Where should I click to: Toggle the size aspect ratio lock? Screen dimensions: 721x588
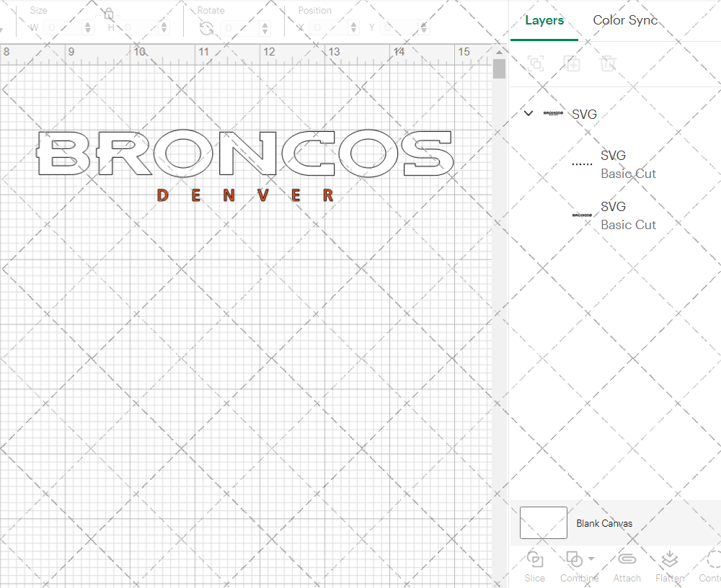(109, 14)
